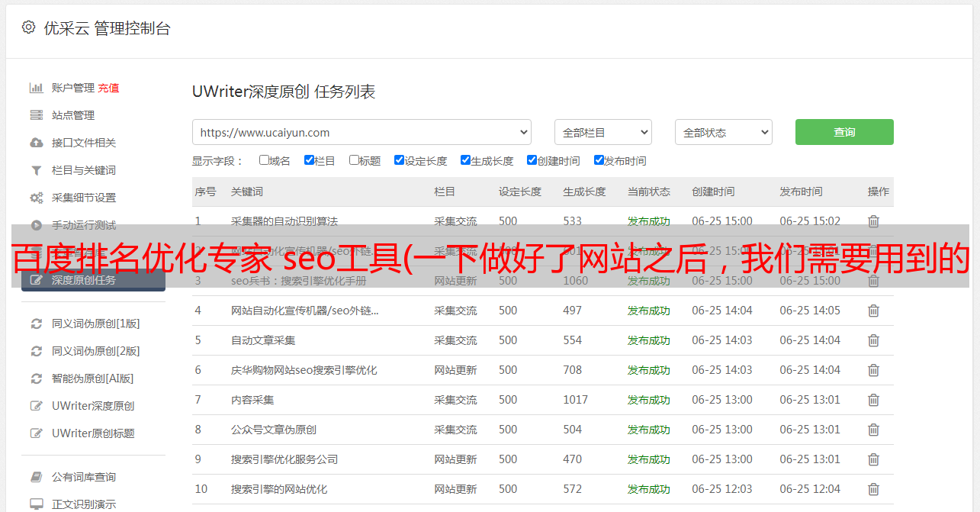This screenshot has height=512, width=980.
Task: Open the https://www.ucaiyun.com site dropdown
Action: (361, 132)
